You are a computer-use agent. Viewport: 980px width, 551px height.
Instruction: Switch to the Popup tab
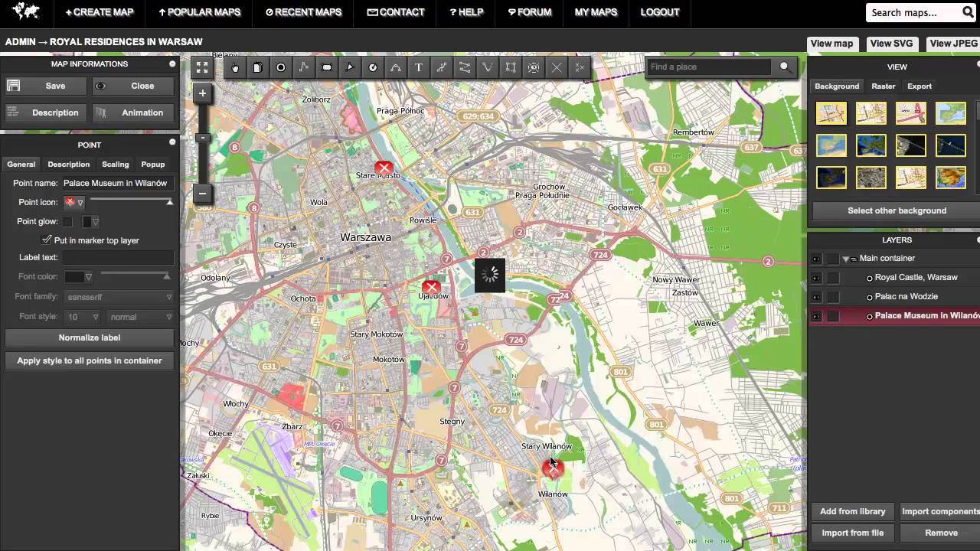click(153, 164)
